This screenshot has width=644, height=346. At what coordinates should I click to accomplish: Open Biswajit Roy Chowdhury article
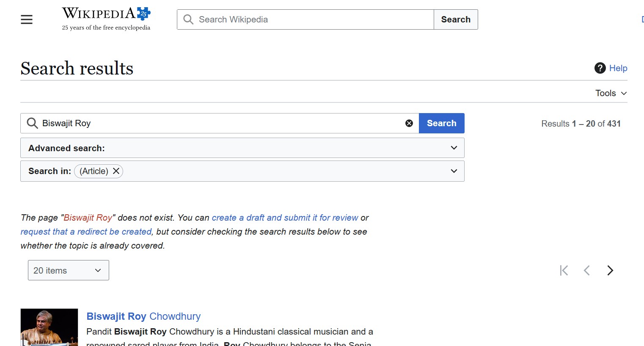(x=143, y=316)
